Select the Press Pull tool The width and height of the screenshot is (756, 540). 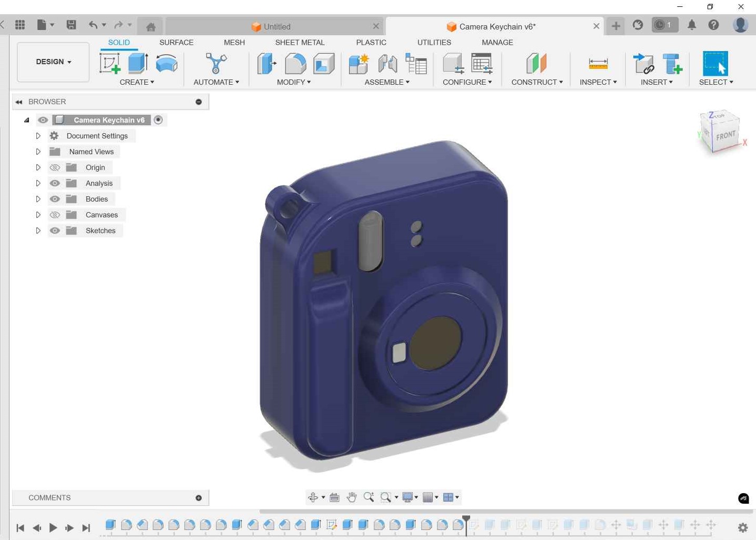coord(267,64)
